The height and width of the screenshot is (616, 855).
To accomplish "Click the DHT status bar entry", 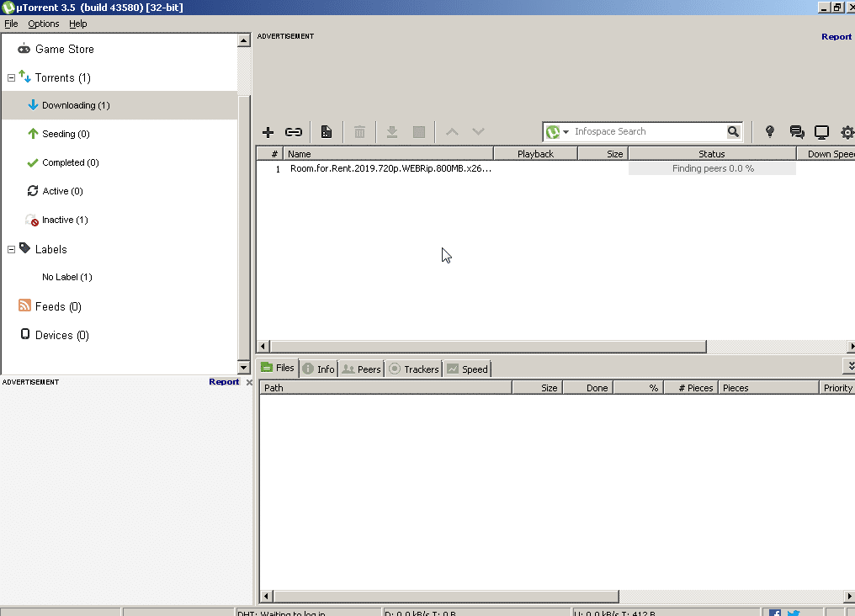I will 308,612.
